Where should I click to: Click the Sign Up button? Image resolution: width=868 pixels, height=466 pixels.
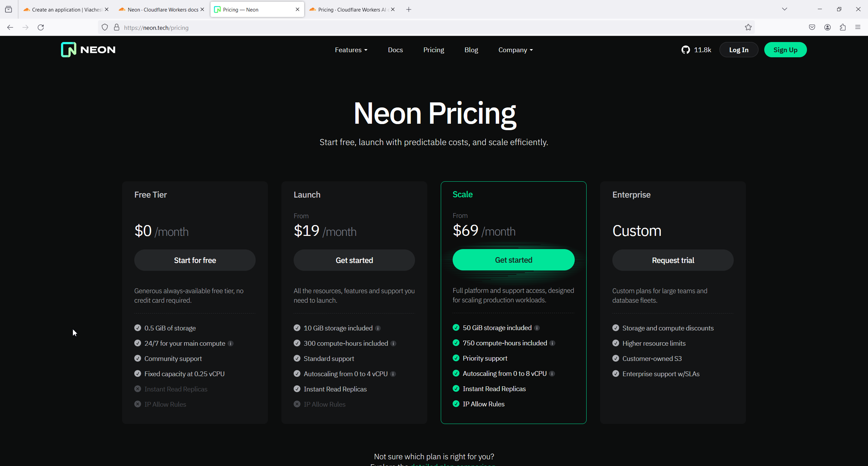(785, 50)
